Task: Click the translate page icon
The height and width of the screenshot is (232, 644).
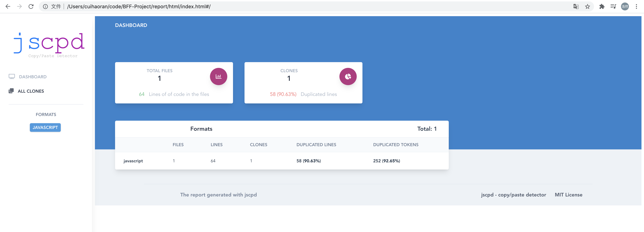Action: (576, 6)
